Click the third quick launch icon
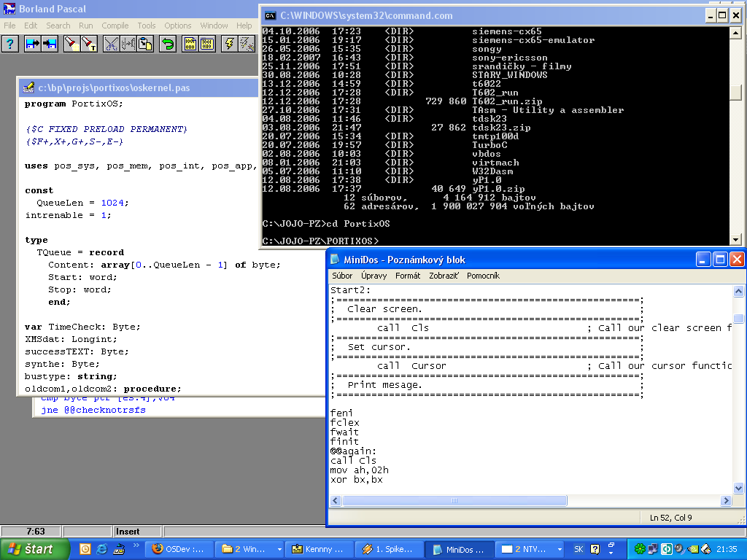 pos(119,549)
